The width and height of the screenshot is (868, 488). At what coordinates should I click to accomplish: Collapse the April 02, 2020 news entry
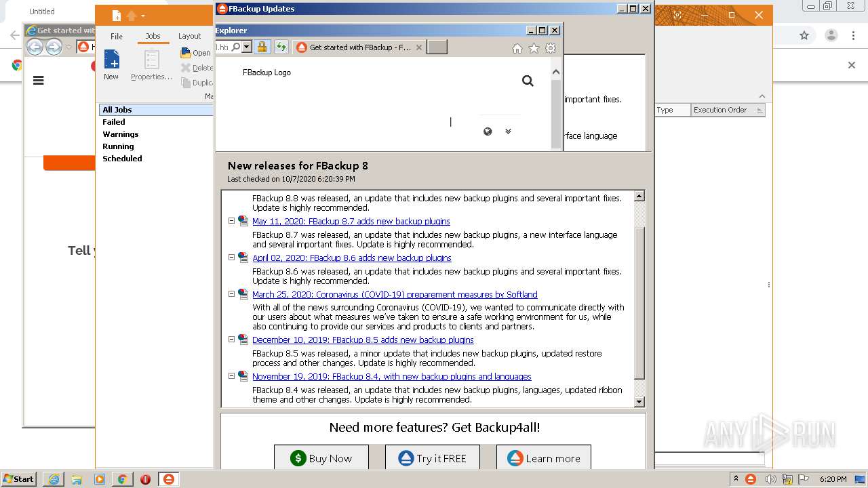tap(231, 258)
